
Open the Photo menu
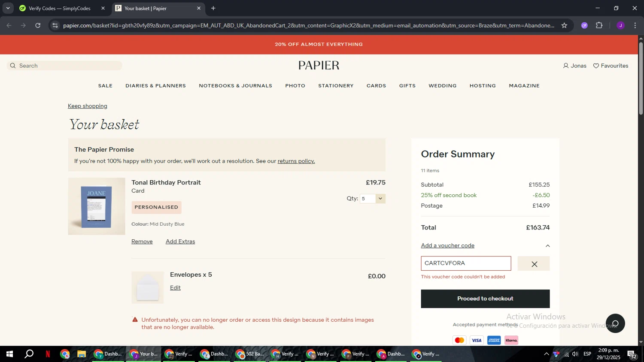[x=295, y=86]
